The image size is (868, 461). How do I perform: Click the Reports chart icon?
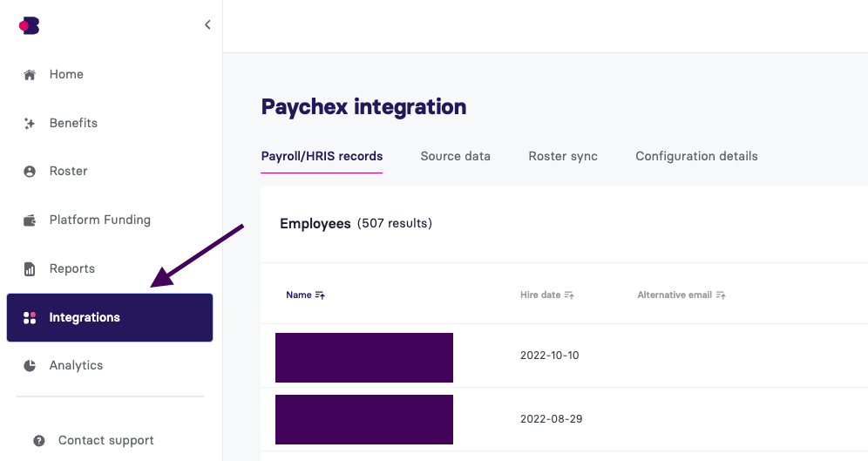tap(30, 269)
